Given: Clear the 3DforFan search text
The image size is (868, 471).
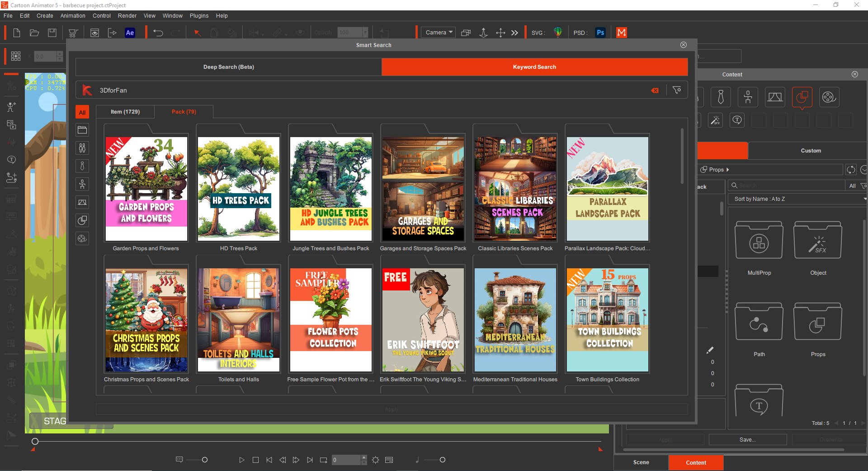Looking at the screenshot, I should pos(655,90).
